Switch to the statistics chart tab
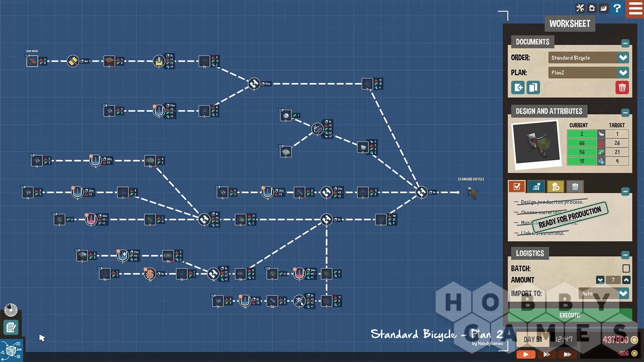The image size is (644, 362). [536, 186]
